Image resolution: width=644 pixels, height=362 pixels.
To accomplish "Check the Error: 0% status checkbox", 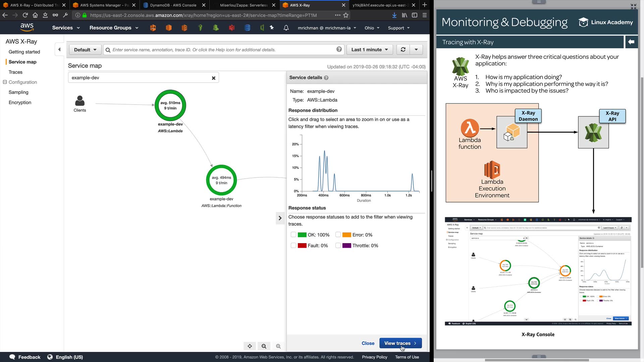I will click(x=338, y=235).
